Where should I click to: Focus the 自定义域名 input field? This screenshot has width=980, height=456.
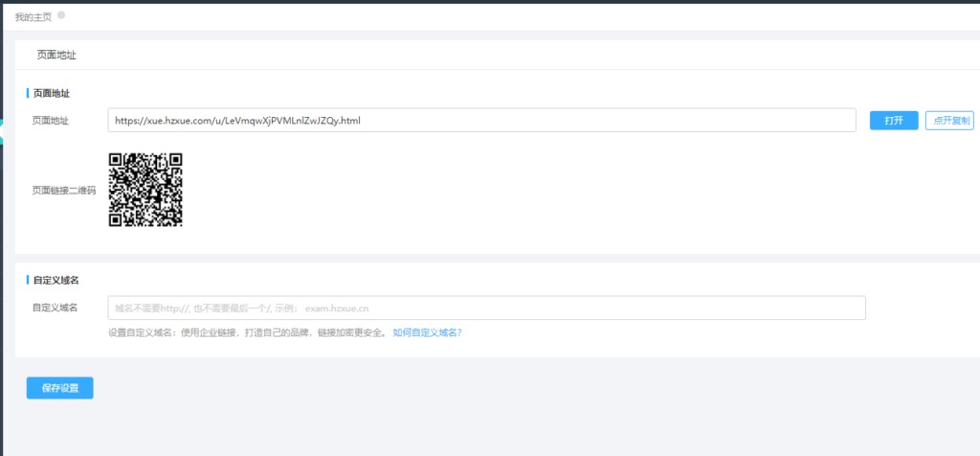tap(487, 308)
